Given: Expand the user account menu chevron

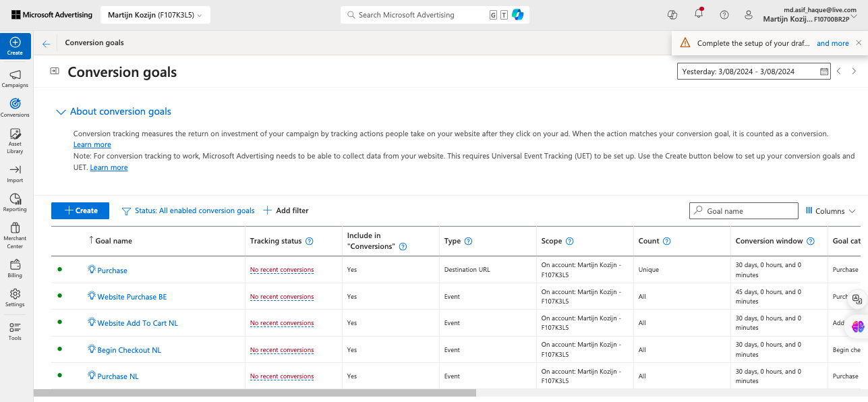Looking at the screenshot, I should click(x=854, y=15).
